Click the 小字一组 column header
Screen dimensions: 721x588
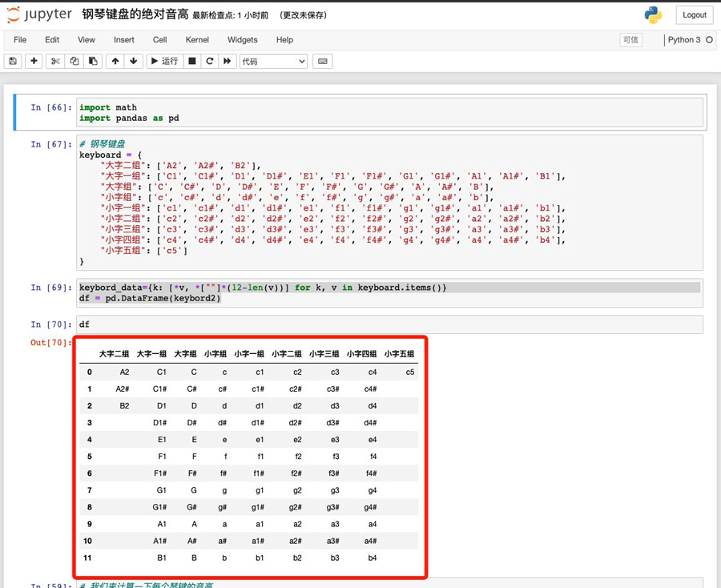[249, 354]
